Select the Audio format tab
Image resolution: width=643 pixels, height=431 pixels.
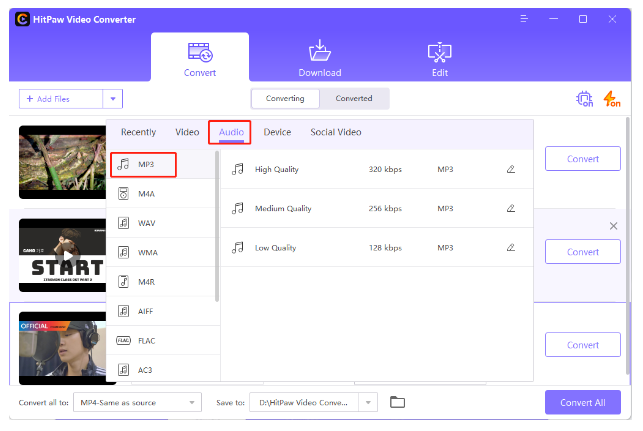pos(231,132)
